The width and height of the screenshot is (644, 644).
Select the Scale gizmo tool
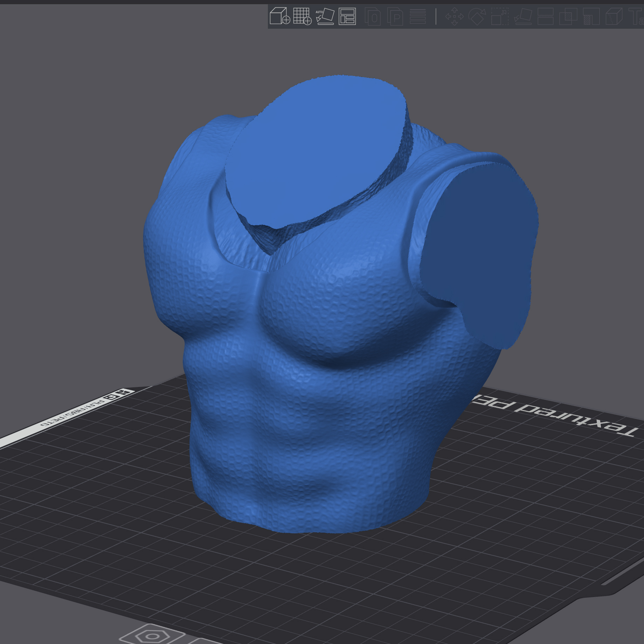500,16
